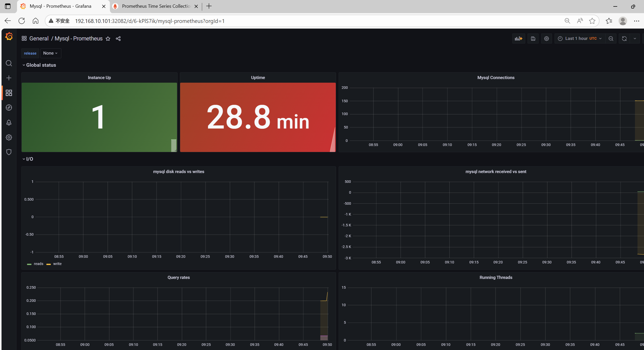
Task: Collapse the Global status row
Action: (x=39, y=65)
